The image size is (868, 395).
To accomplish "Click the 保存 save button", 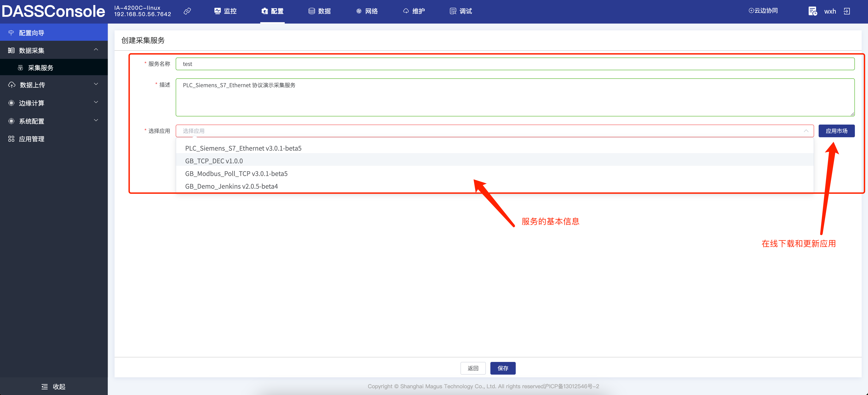I will (503, 368).
